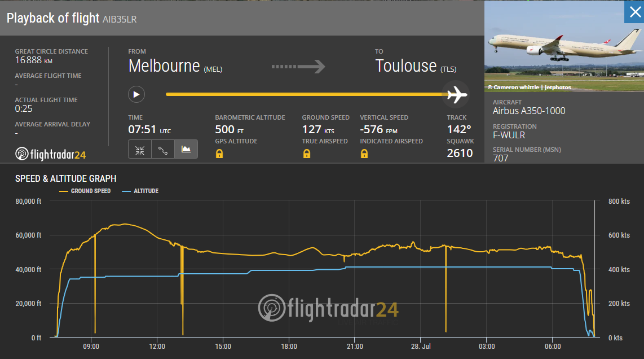This screenshot has height=359, width=644.
Task: Toggle Ground Speed legend series
Action: (85, 191)
